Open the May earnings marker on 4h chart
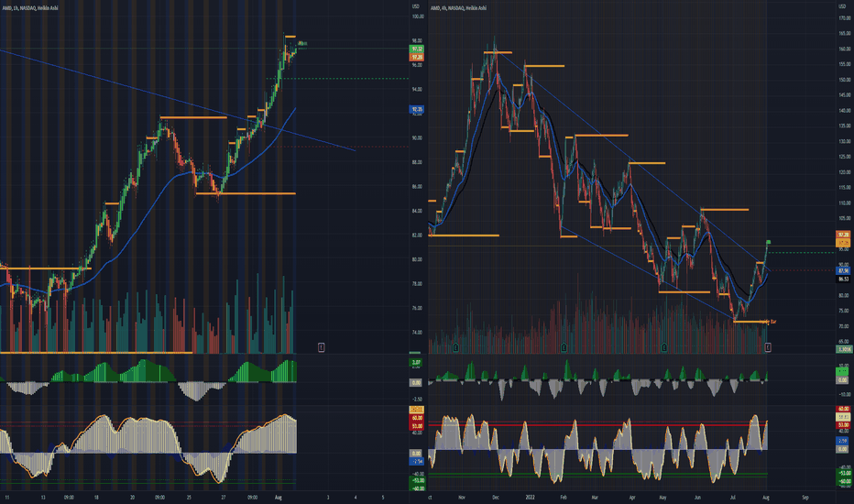Viewport: 854px width, 504px height. tap(664, 347)
